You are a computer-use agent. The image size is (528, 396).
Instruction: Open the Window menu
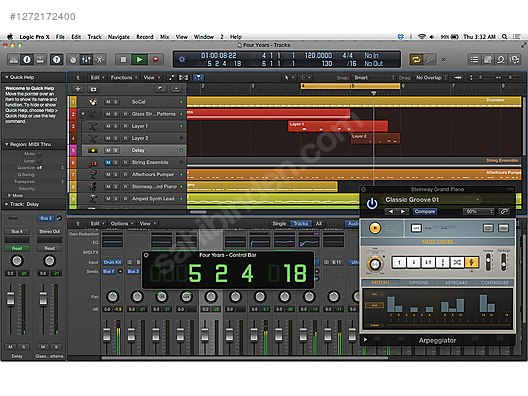tap(203, 37)
